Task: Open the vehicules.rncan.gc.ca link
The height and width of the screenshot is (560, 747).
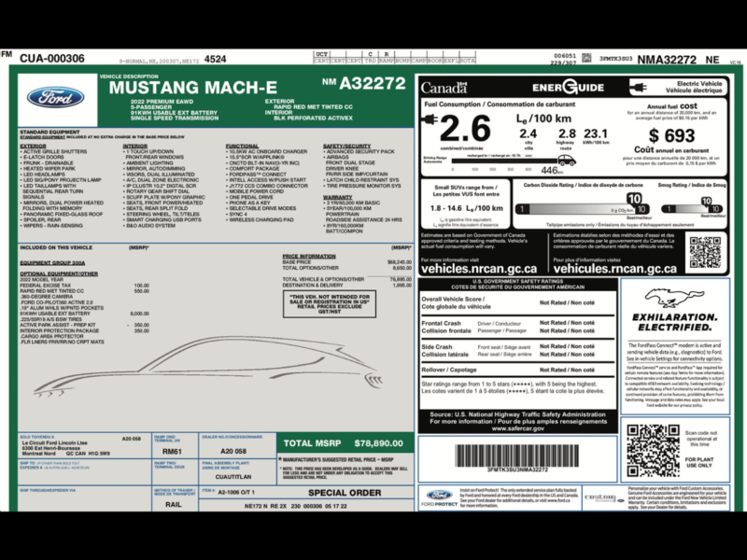Action: click(x=615, y=269)
